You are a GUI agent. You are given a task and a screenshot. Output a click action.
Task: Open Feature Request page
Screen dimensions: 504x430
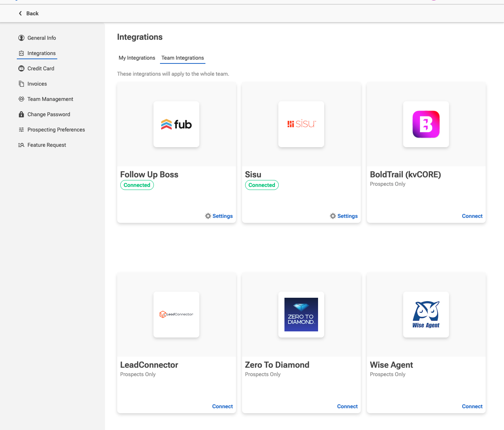point(47,145)
